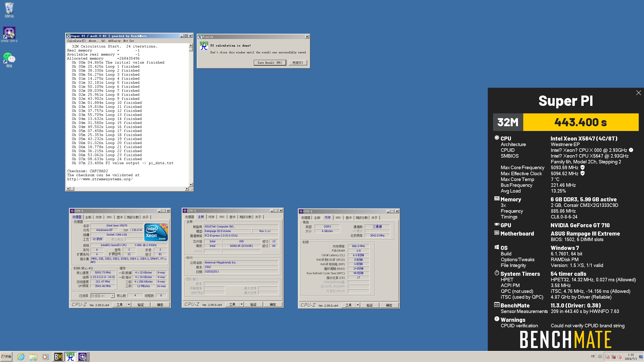The image size is (644, 362).
Task: Select 显卡 tab in left CPU-Z window
Action: [120, 217]
